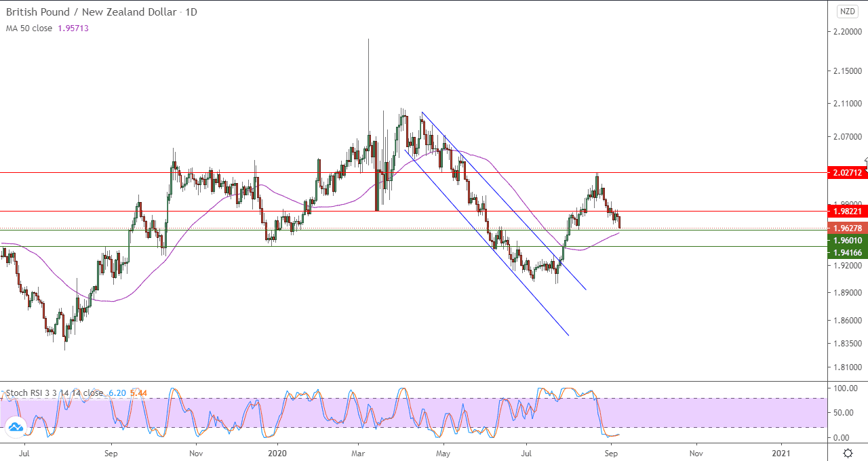This screenshot has height=461, width=868.
Task: Click the 2.15000 price scale label
Action: pyautogui.click(x=848, y=71)
